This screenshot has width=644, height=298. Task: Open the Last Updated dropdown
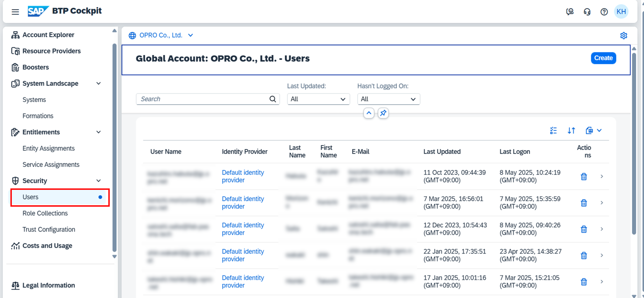coord(318,99)
